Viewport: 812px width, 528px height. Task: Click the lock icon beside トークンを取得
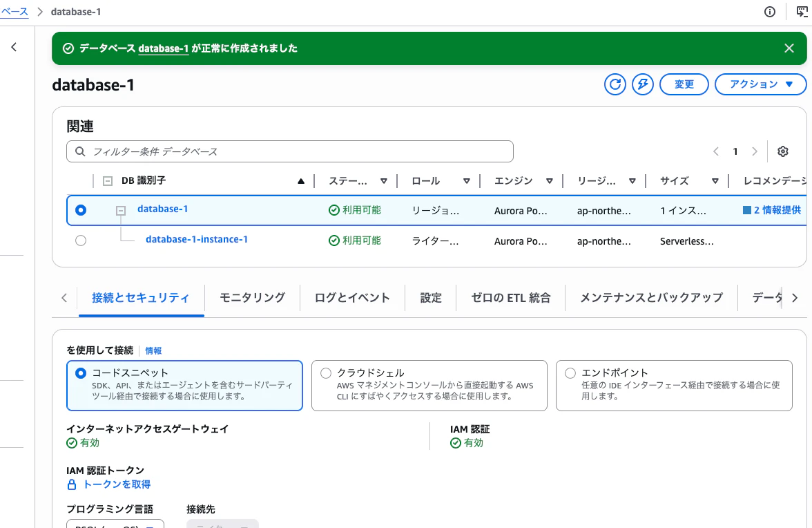(x=72, y=484)
